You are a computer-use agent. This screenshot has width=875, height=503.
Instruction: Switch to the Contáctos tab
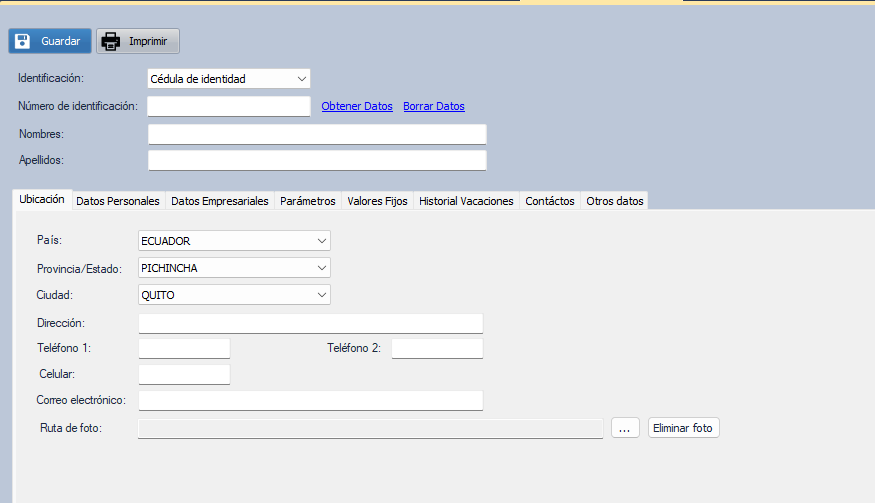point(550,201)
